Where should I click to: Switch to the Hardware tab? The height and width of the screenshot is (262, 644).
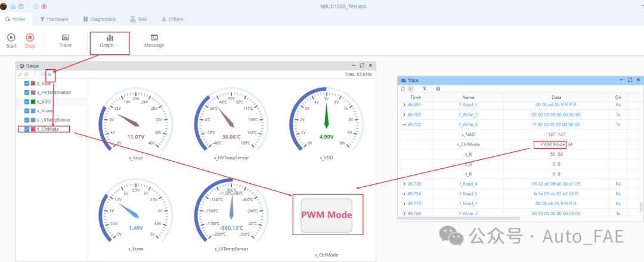[54, 19]
